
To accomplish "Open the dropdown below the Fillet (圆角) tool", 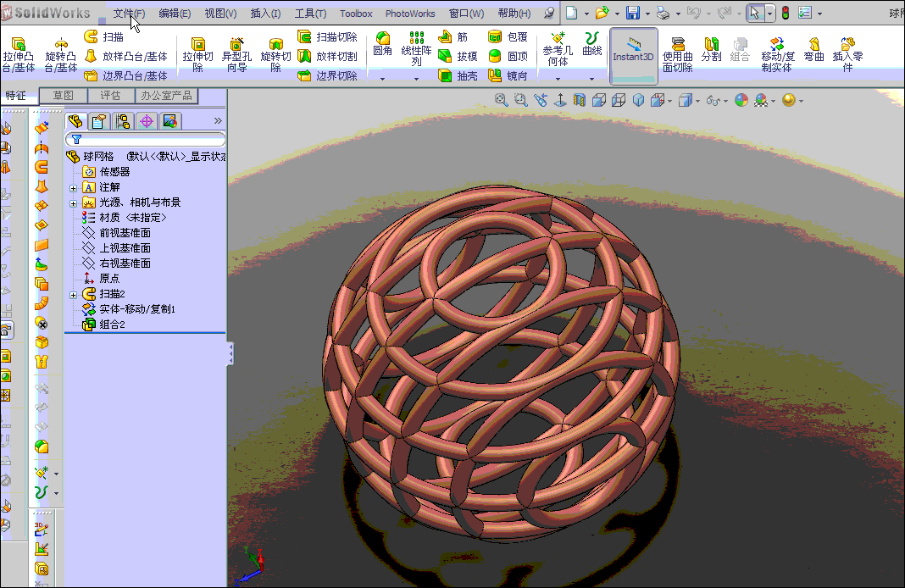I will click(382, 79).
